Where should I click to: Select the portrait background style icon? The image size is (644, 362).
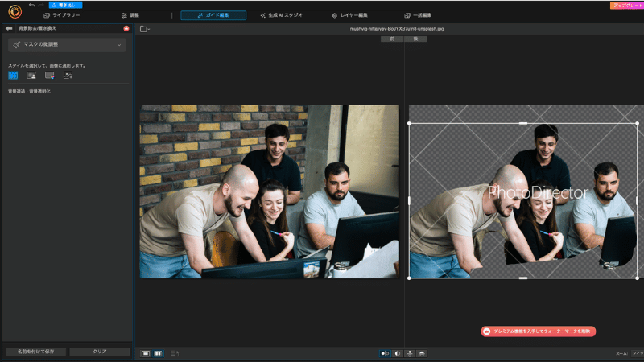[x=31, y=76]
